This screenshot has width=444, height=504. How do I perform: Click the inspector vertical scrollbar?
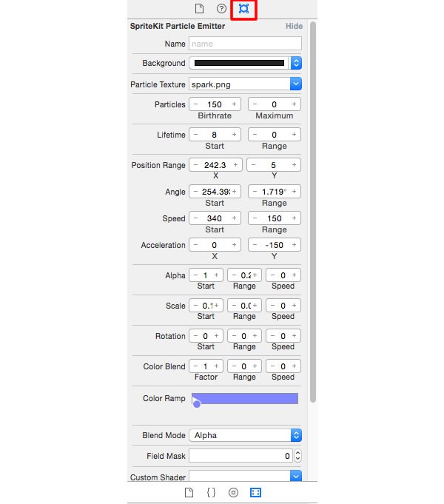click(x=313, y=212)
